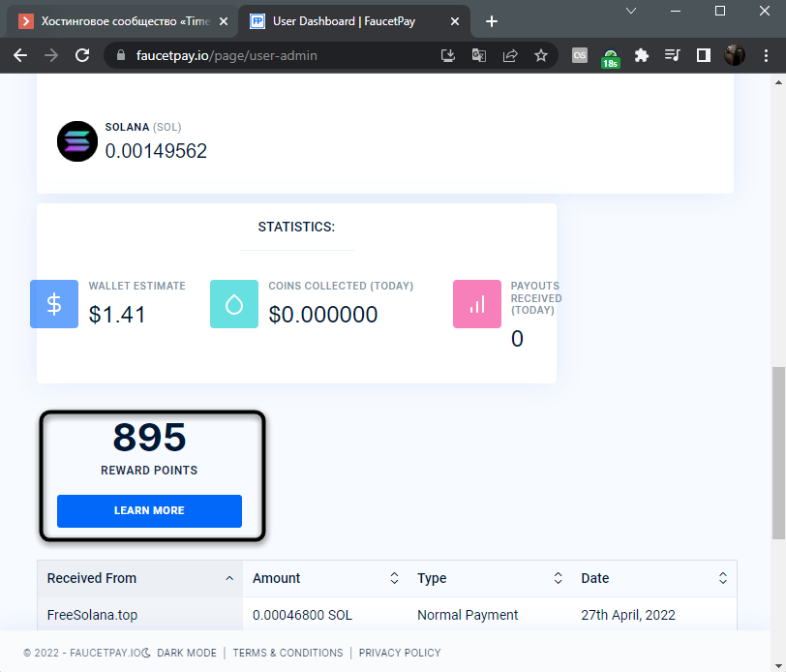Click the Normal Payment type cell
The image size is (786, 672).
click(468, 615)
